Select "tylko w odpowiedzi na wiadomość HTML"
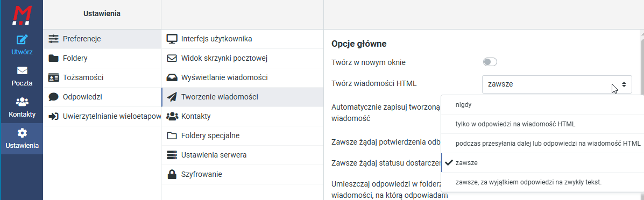644x200 pixels. pos(542,124)
